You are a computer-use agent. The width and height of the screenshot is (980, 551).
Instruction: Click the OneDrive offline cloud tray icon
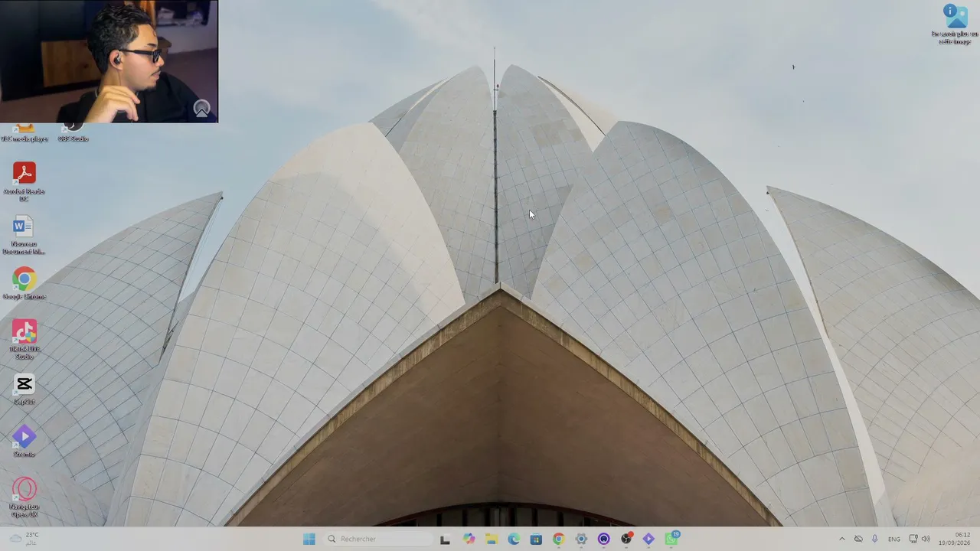[x=858, y=539]
